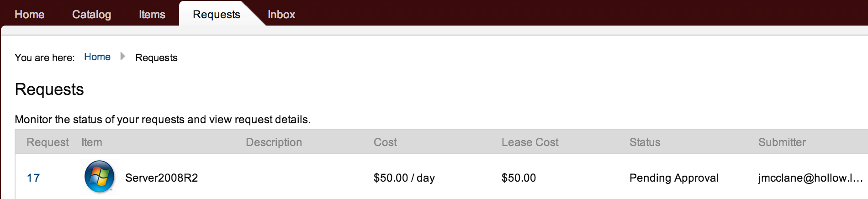Sort by the Status column header
This screenshot has height=199, width=868.
pyautogui.click(x=645, y=142)
